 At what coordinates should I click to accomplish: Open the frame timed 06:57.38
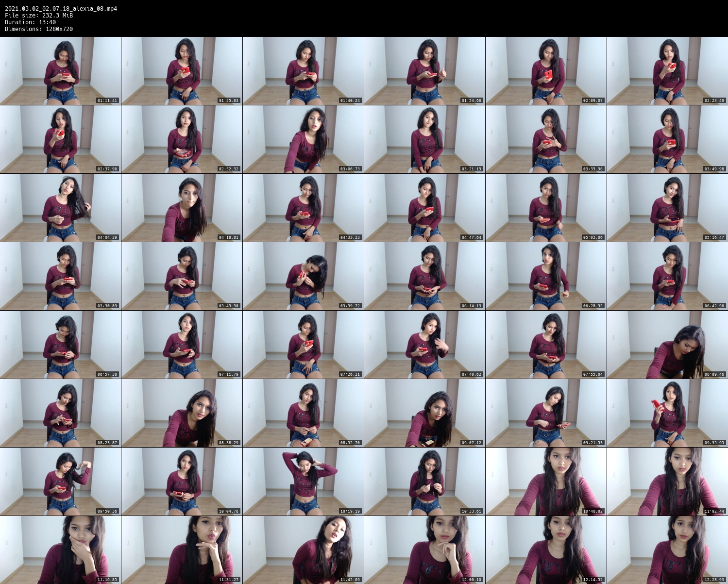(60, 345)
